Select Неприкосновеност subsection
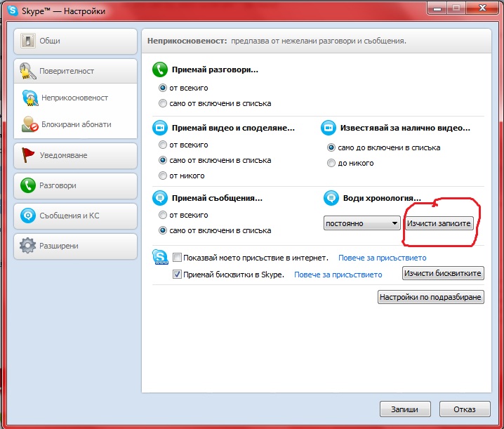504x429 pixels. point(76,98)
